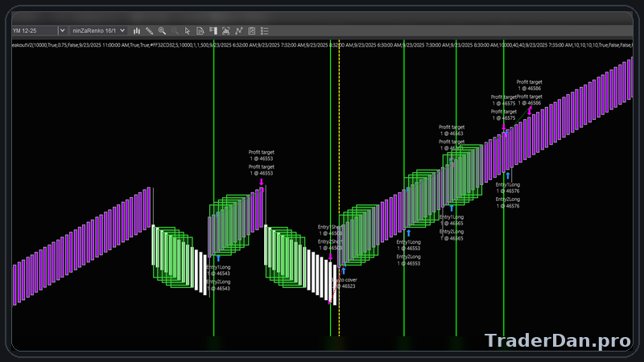Click the zoom in magnifier icon
Screen dimensions: 644x362
163,31
